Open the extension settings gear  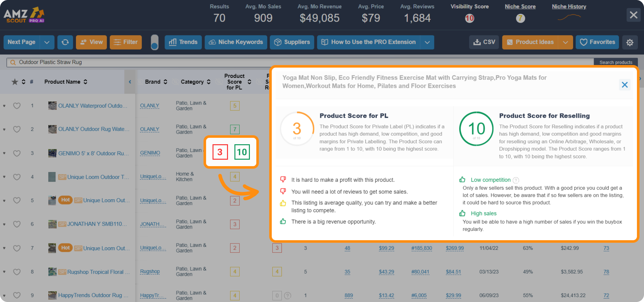[630, 42]
